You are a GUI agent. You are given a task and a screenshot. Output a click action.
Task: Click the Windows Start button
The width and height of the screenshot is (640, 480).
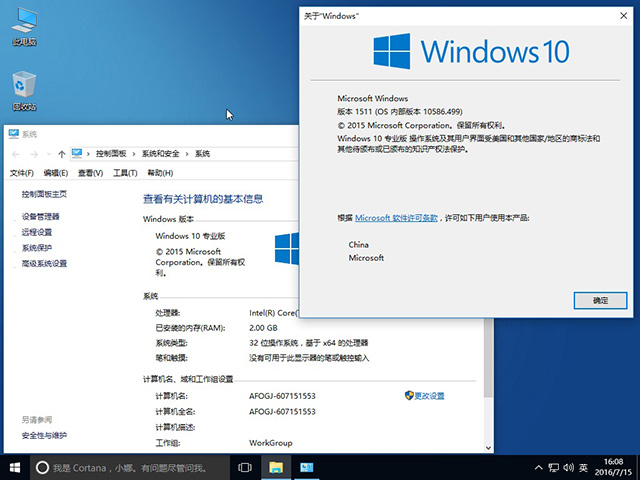click(x=15, y=467)
